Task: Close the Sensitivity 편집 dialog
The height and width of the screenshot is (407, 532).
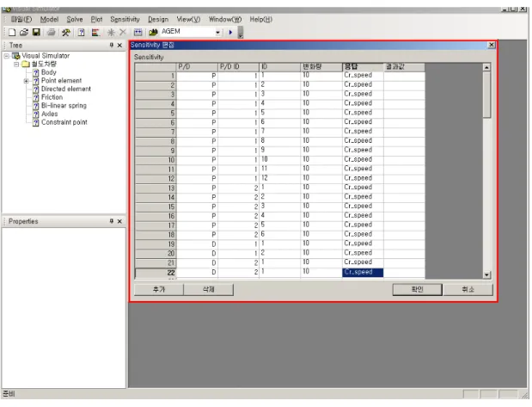Action: coord(491,45)
